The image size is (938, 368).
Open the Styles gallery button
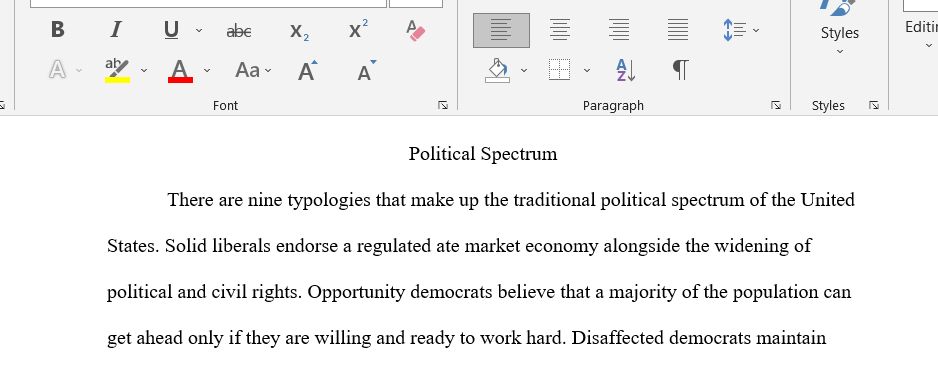(839, 28)
